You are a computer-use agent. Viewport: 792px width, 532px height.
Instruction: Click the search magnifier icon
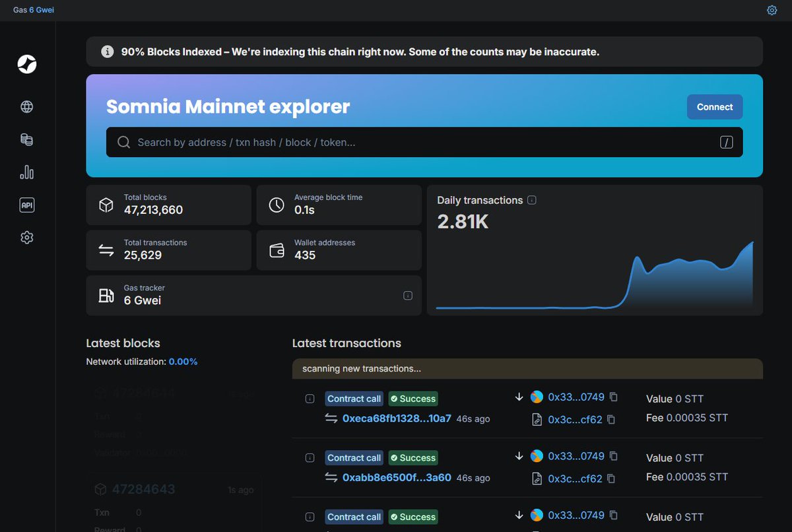pyautogui.click(x=123, y=143)
